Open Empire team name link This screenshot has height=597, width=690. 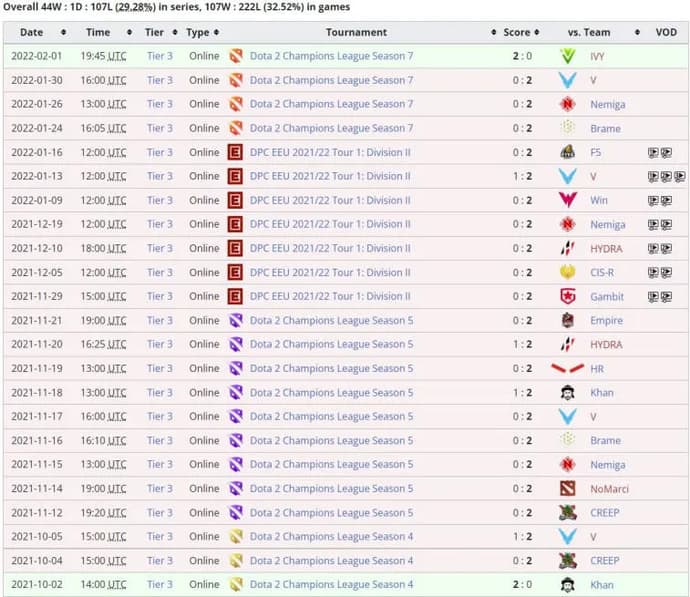pos(606,321)
